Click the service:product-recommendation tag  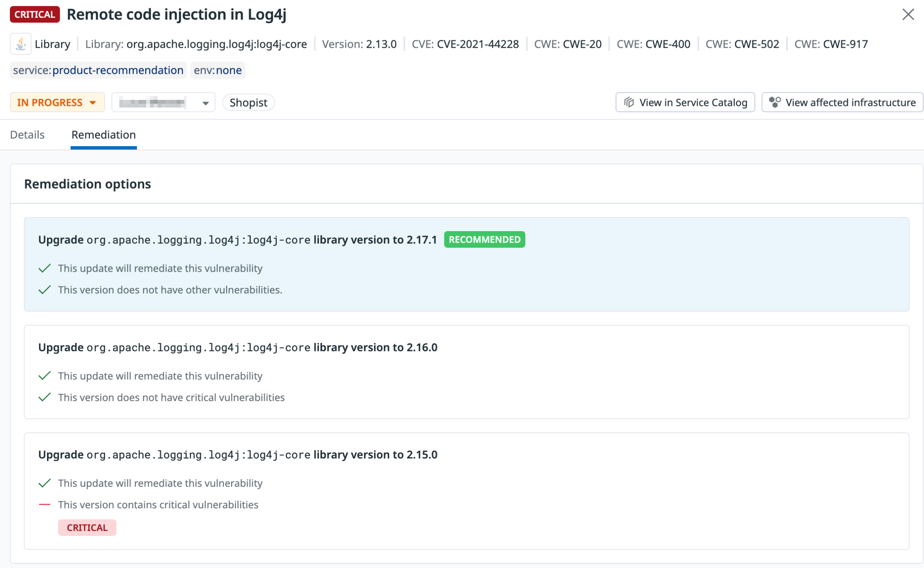coord(98,70)
